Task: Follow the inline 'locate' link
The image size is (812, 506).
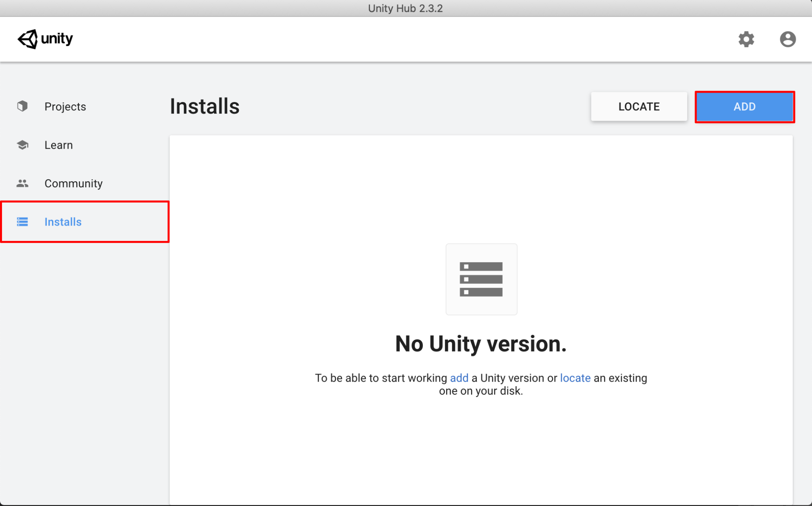Action: (x=575, y=378)
